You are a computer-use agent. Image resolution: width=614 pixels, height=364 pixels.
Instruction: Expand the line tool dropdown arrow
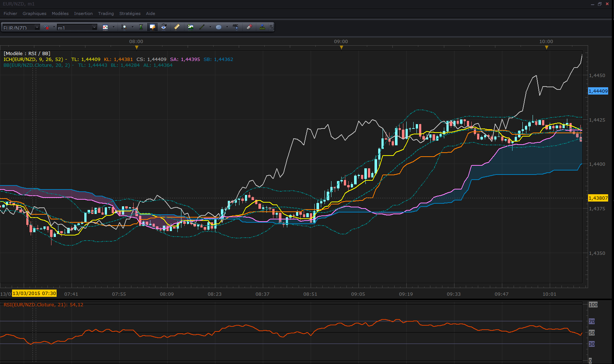pyautogui.click(x=210, y=27)
